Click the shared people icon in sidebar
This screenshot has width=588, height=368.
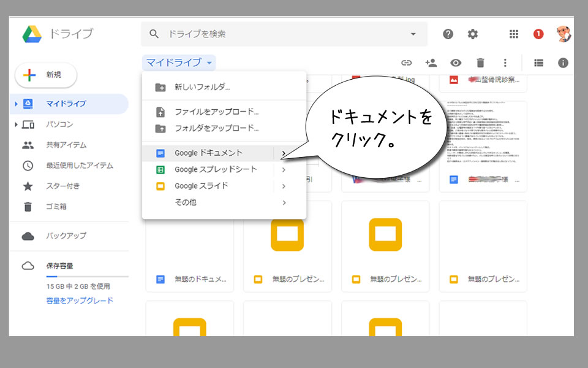tap(28, 145)
